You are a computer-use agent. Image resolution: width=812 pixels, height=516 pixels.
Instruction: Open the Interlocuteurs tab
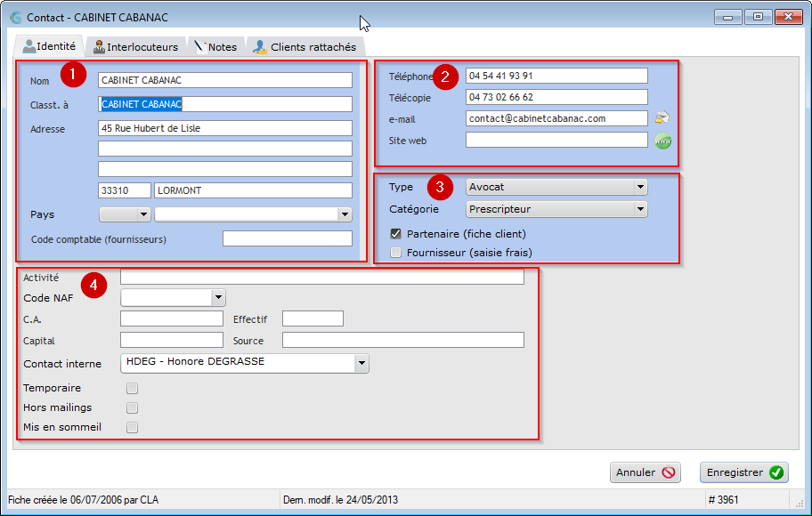coord(135,47)
